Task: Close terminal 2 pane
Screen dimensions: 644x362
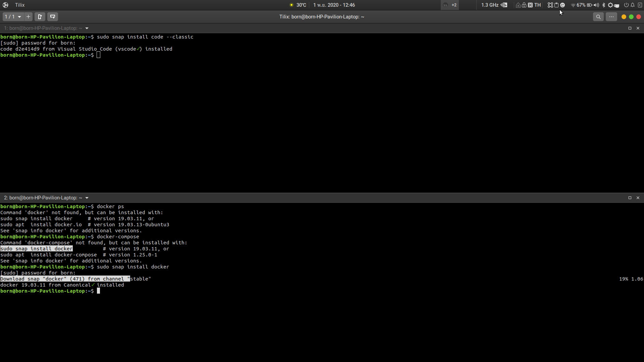Action: (638, 198)
